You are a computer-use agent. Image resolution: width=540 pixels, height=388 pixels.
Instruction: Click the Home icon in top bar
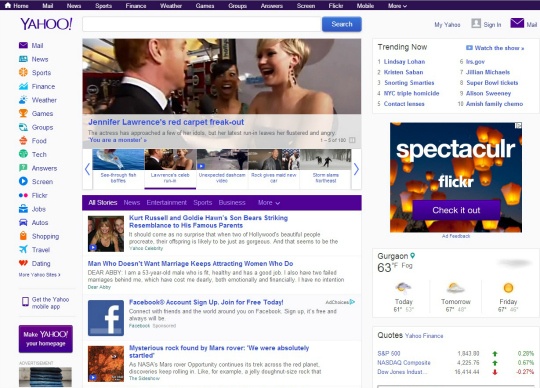(8, 5)
